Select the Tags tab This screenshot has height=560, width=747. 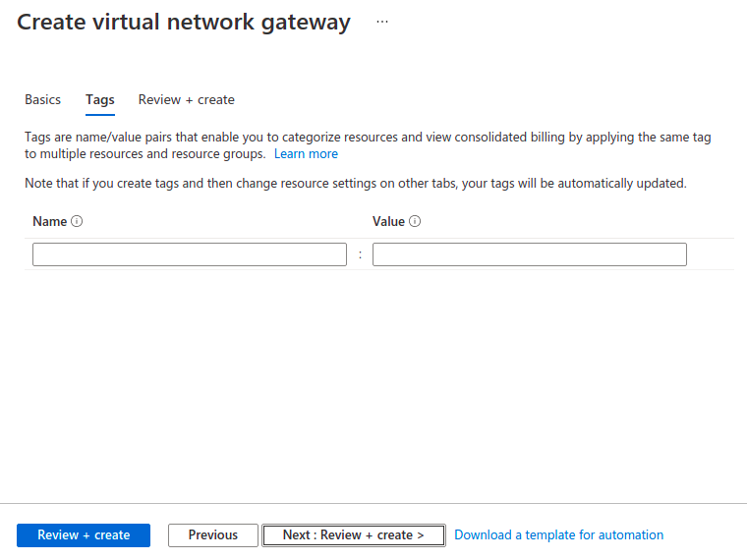[x=99, y=99]
